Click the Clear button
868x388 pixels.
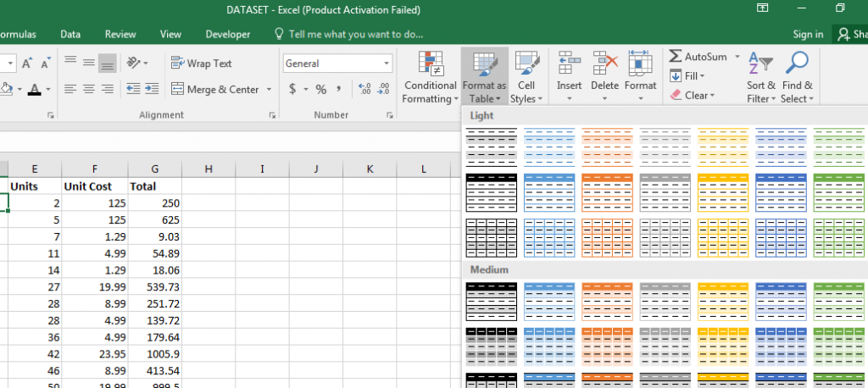point(693,95)
